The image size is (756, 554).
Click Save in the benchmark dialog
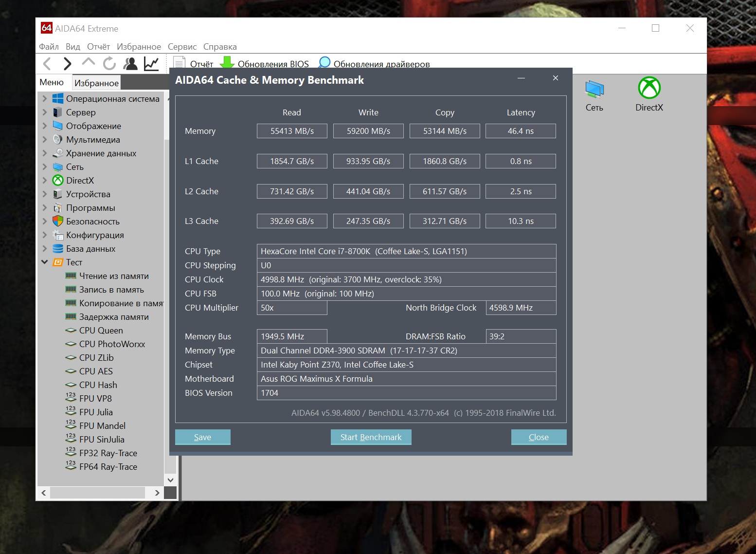202,437
